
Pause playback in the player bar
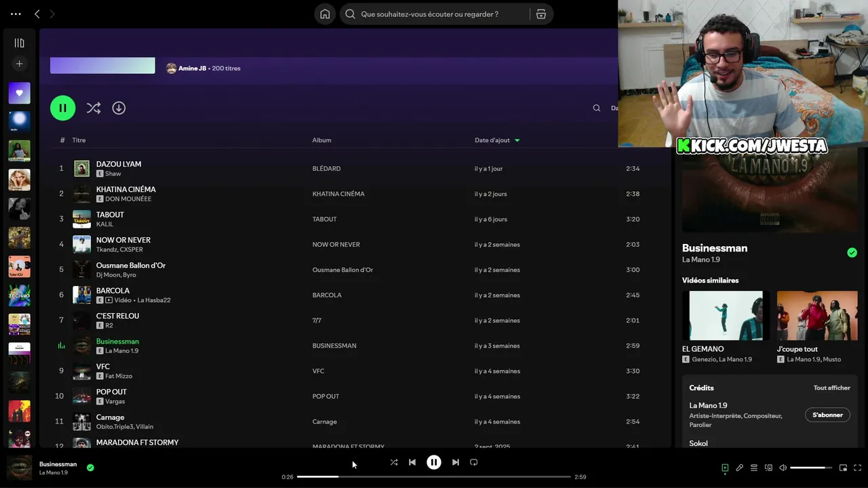coord(434,462)
